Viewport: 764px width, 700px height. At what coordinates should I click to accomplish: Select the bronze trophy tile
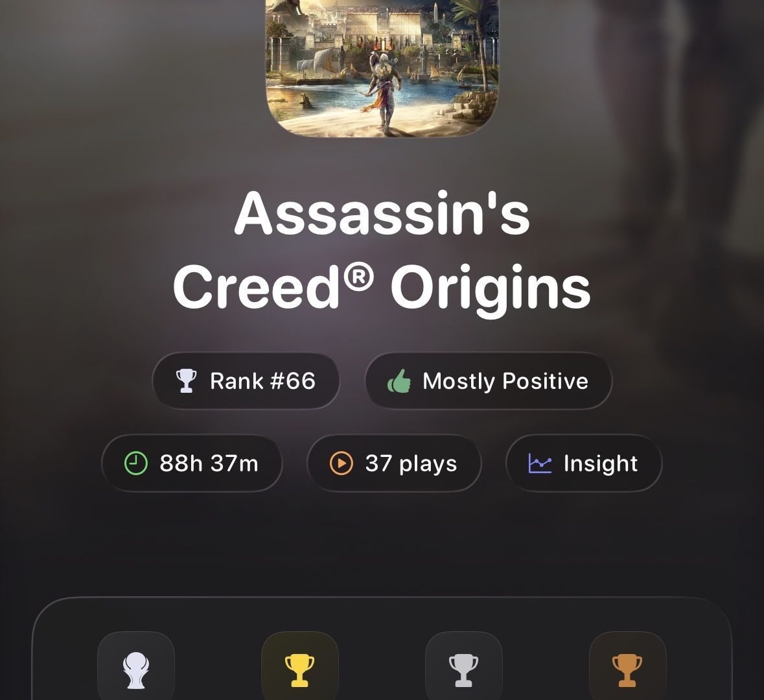point(627,666)
